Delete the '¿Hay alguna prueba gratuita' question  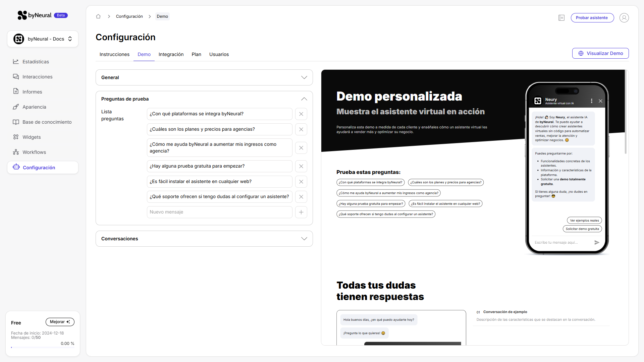(x=301, y=166)
